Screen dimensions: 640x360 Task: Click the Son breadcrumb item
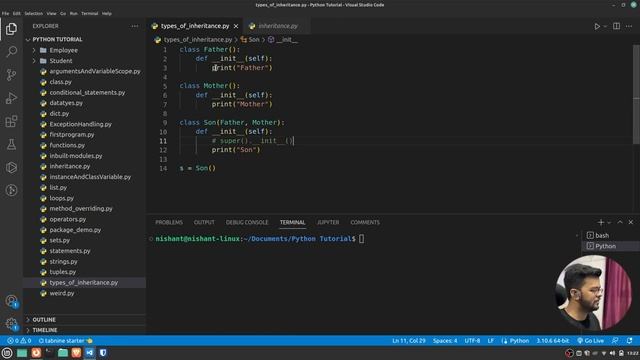point(250,40)
